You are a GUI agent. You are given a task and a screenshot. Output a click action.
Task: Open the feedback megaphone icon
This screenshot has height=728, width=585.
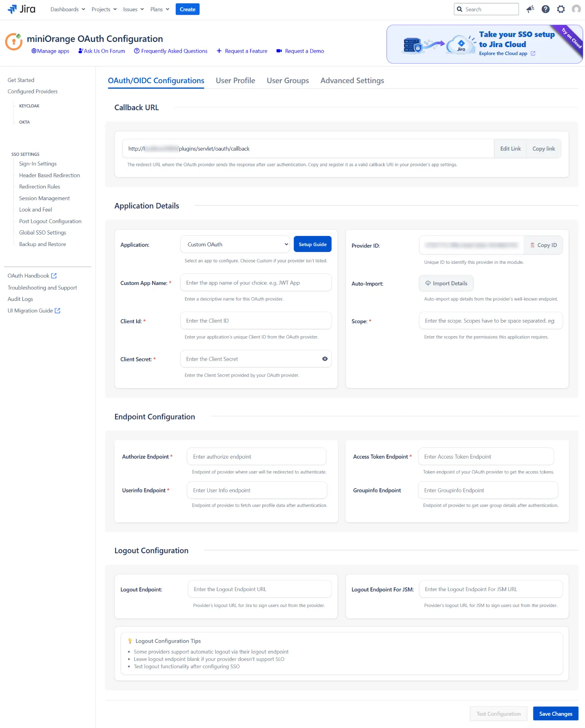point(530,9)
